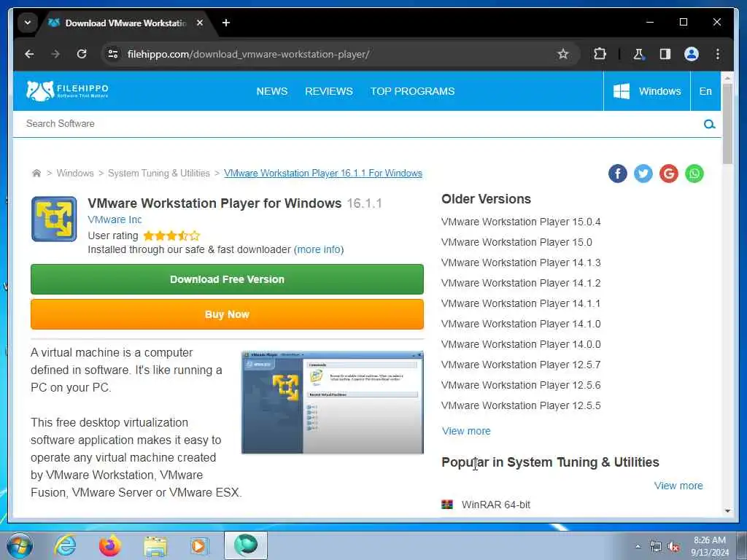Close the Download VMware Workstation tab
Viewport: 747px width, 560px height.
[200, 23]
